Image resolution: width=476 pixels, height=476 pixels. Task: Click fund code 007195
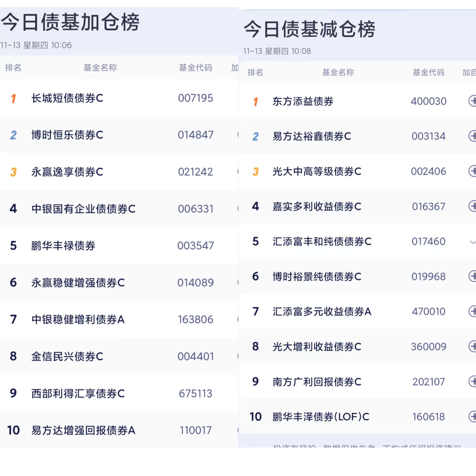tap(196, 98)
